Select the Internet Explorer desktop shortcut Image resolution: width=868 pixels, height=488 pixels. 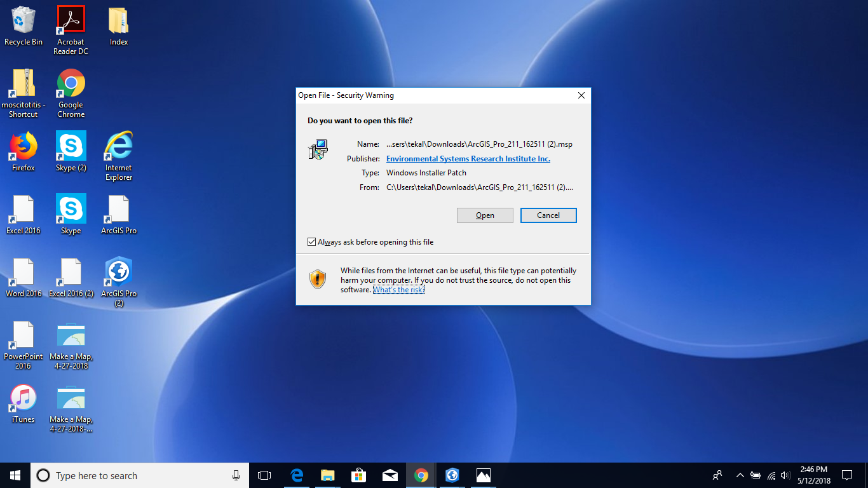(119, 156)
